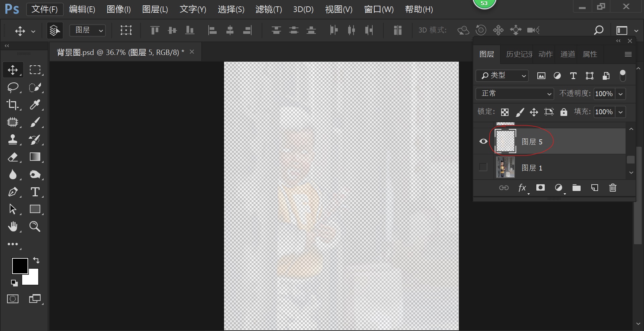The width and height of the screenshot is (644, 331).
Task: Show 图层 1 via its visibility box
Action: [483, 167]
